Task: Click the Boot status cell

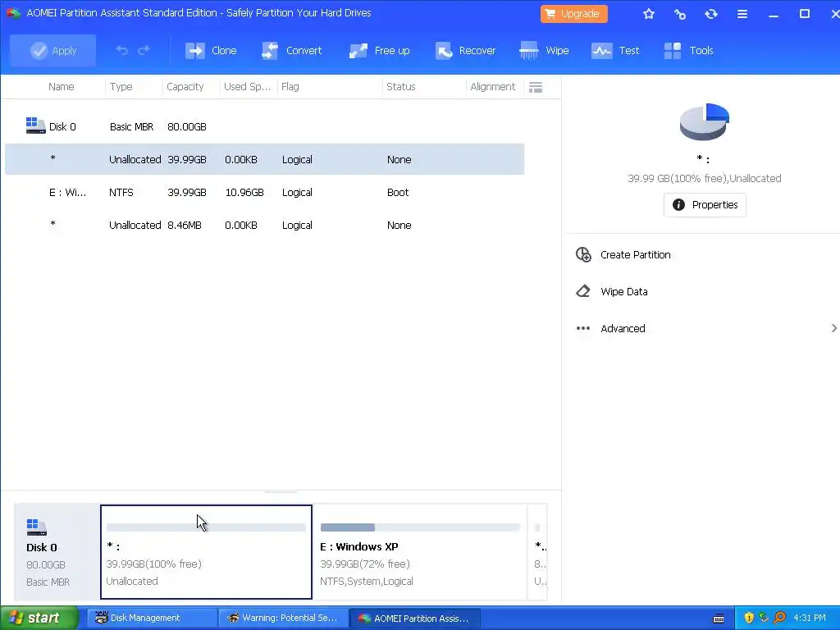Action: tap(398, 192)
